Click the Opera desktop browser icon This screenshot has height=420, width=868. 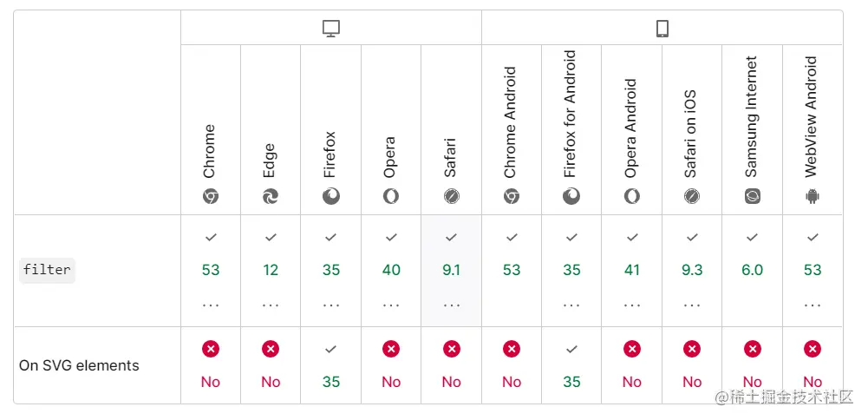(x=391, y=197)
